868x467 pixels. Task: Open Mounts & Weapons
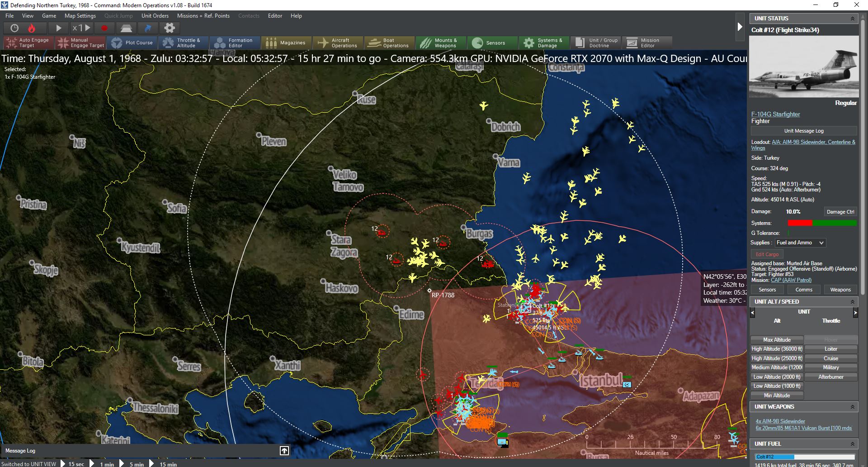point(441,43)
